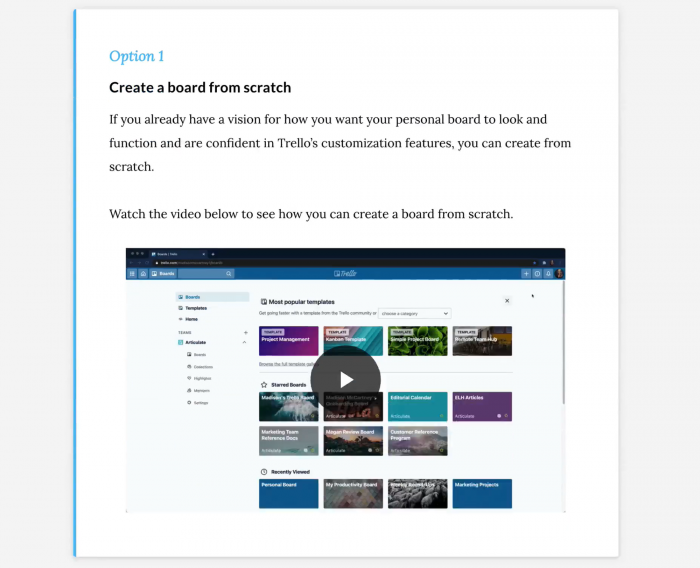Click the Trello header search box in video

pos(206,274)
